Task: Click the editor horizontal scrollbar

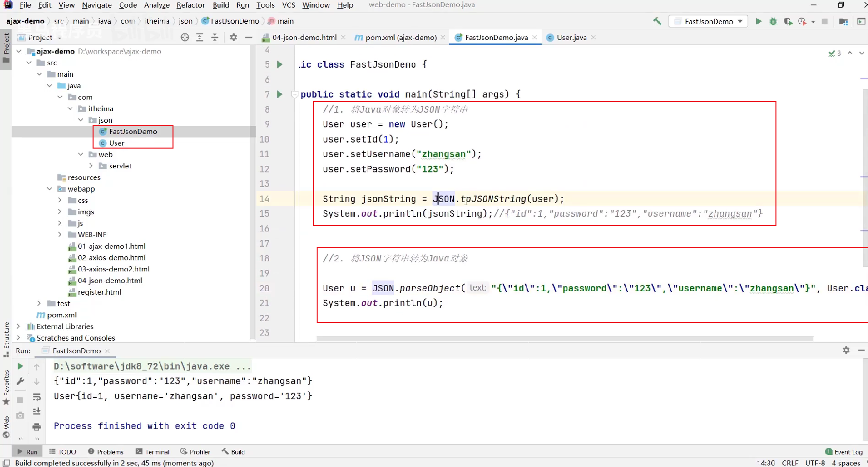Action: click(x=565, y=339)
